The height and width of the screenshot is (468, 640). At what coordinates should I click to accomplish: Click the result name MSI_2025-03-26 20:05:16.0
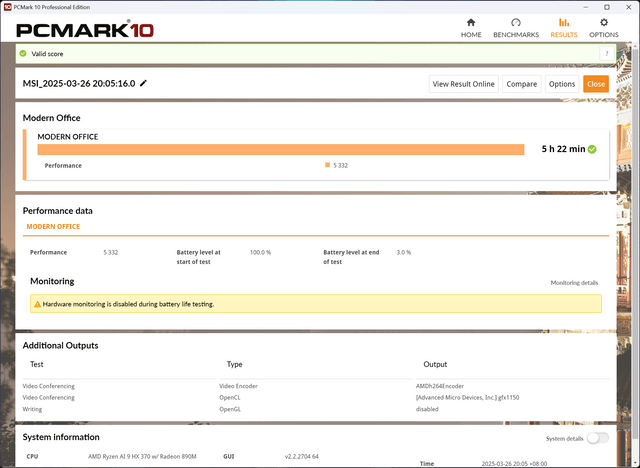(79, 84)
